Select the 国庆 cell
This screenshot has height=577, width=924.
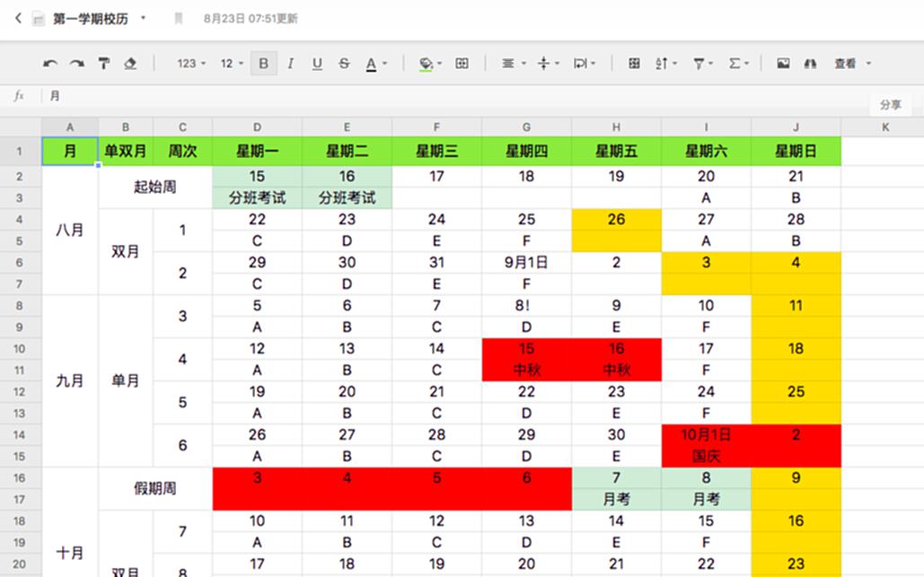point(706,456)
